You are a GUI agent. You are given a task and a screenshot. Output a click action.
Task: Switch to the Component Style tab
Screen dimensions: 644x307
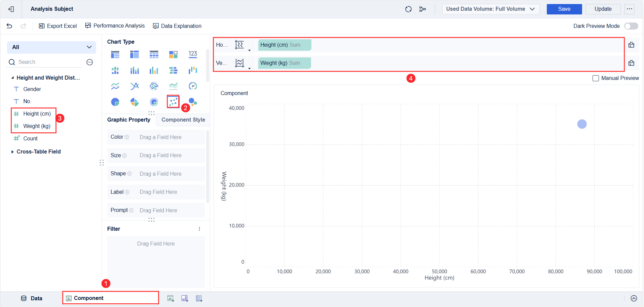click(x=183, y=120)
